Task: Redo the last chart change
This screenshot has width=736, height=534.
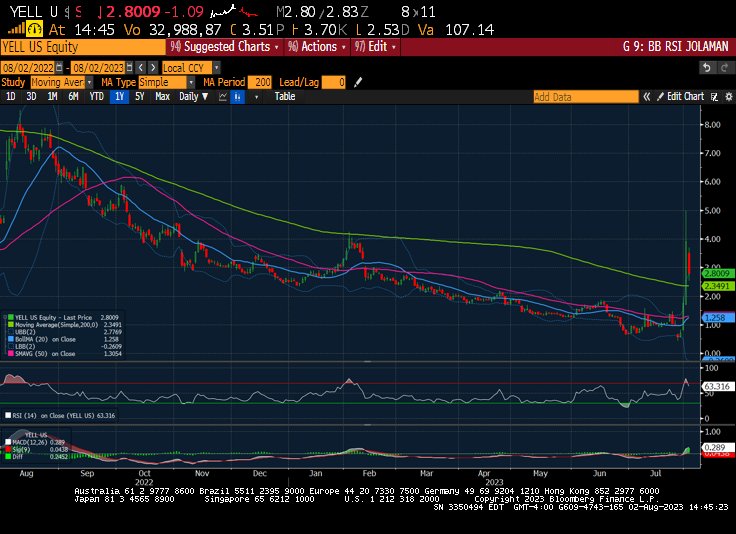Action: (725, 68)
